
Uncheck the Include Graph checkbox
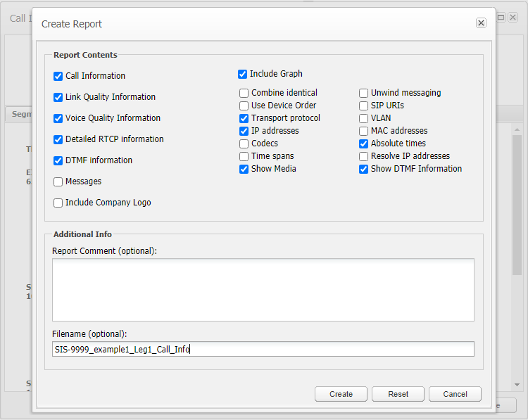[x=243, y=74]
